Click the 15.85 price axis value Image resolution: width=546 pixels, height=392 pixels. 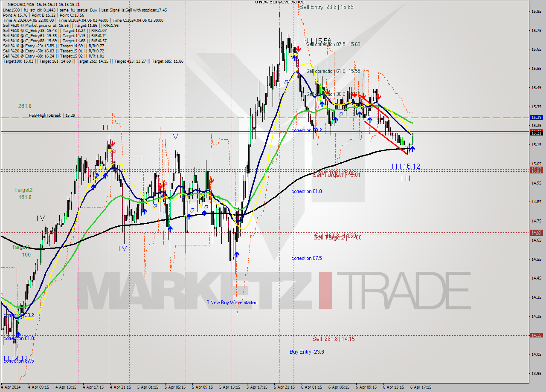(x=536, y=12)
